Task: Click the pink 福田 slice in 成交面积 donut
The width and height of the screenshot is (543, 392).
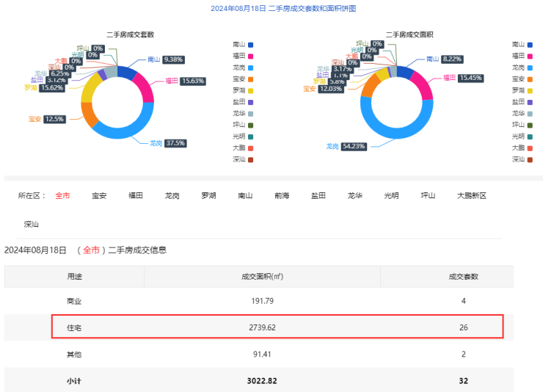Action: [x=423, y=84]
